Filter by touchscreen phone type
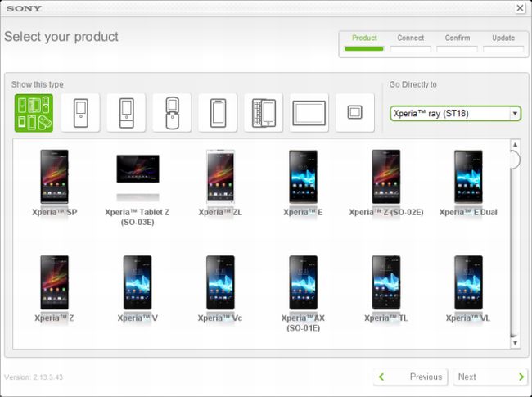The image size is (532, 397). tap(218, 113)
